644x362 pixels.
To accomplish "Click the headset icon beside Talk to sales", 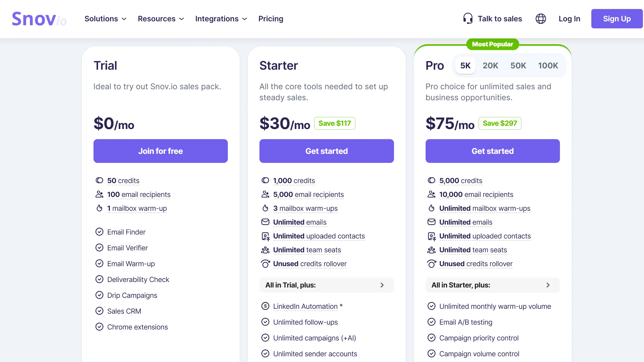I will tap(468, 18).
